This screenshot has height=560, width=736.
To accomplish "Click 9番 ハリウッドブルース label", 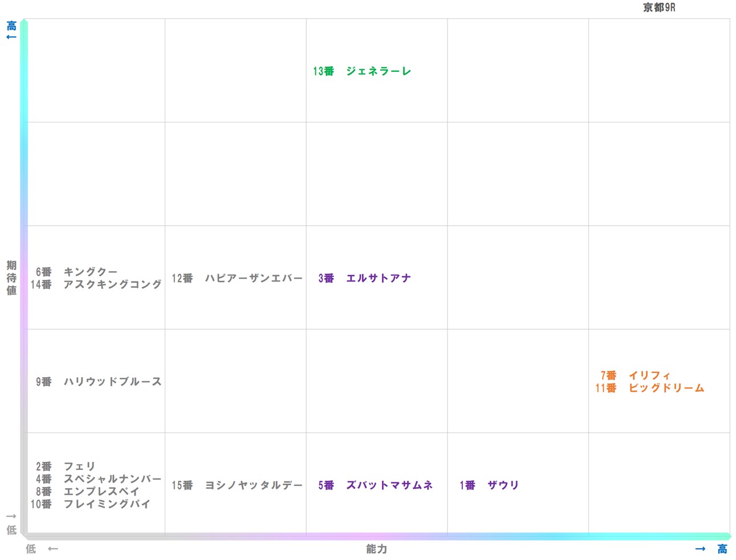I will point(97,382).
